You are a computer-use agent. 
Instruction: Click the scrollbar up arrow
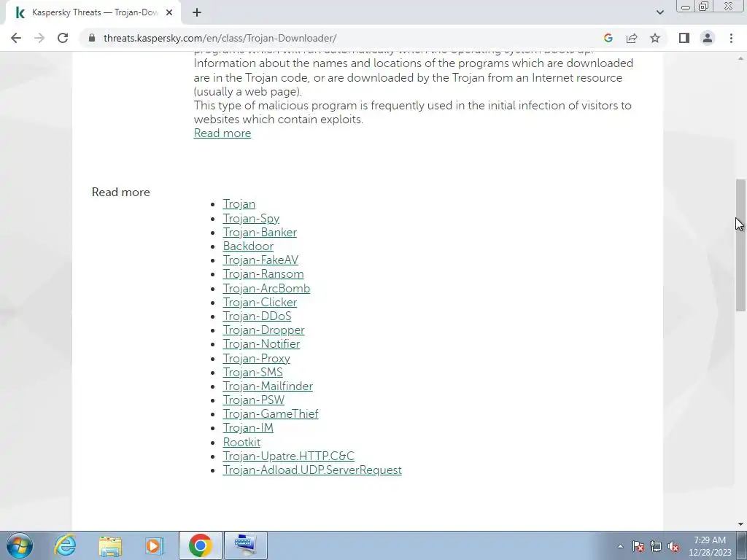[x=740, y=58]
